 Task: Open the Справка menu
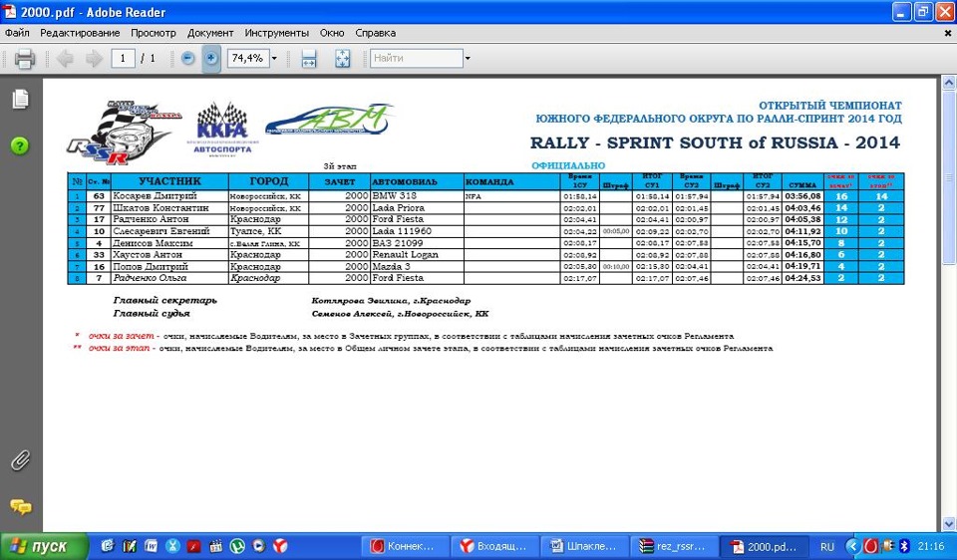click(376, 33)
